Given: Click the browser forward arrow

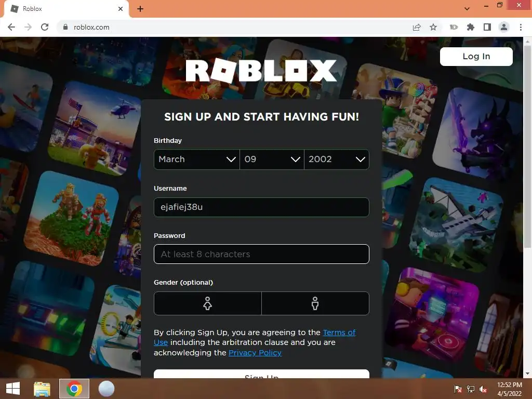Looking at the screenshot, I should (x=28, y=27).
